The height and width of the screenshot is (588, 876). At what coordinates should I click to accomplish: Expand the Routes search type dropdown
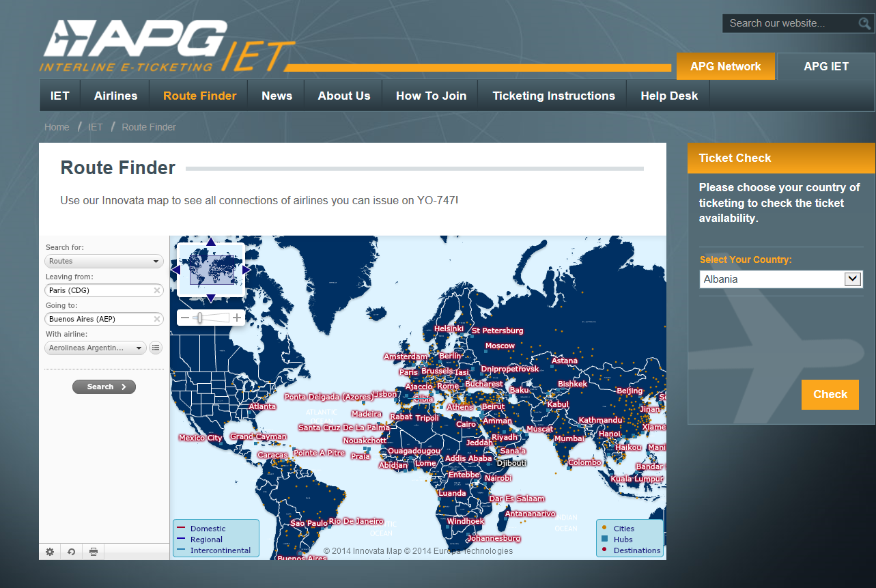point(104,261)
